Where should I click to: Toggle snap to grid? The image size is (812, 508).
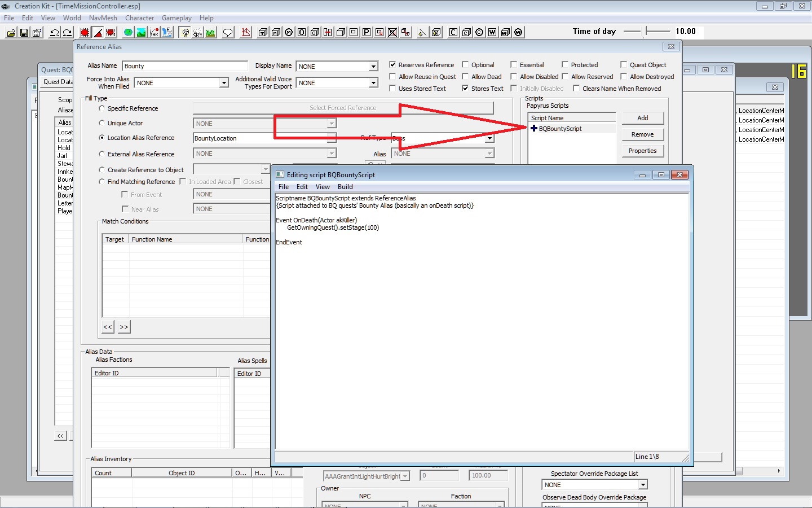[x=84, y=32]
